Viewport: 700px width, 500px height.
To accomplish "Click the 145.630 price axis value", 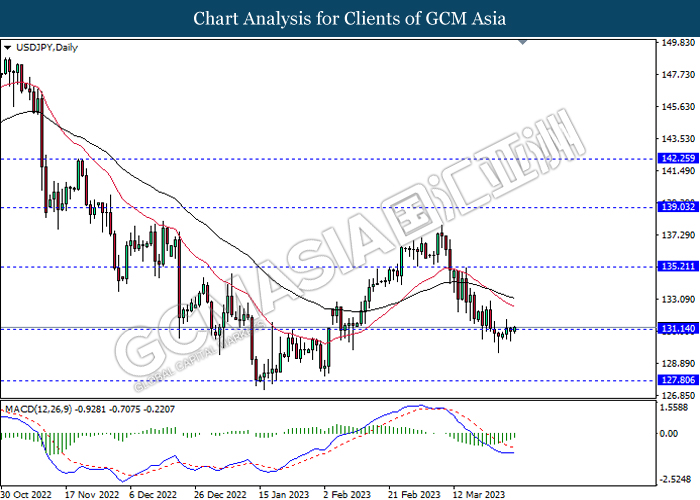I will [678, 107].
